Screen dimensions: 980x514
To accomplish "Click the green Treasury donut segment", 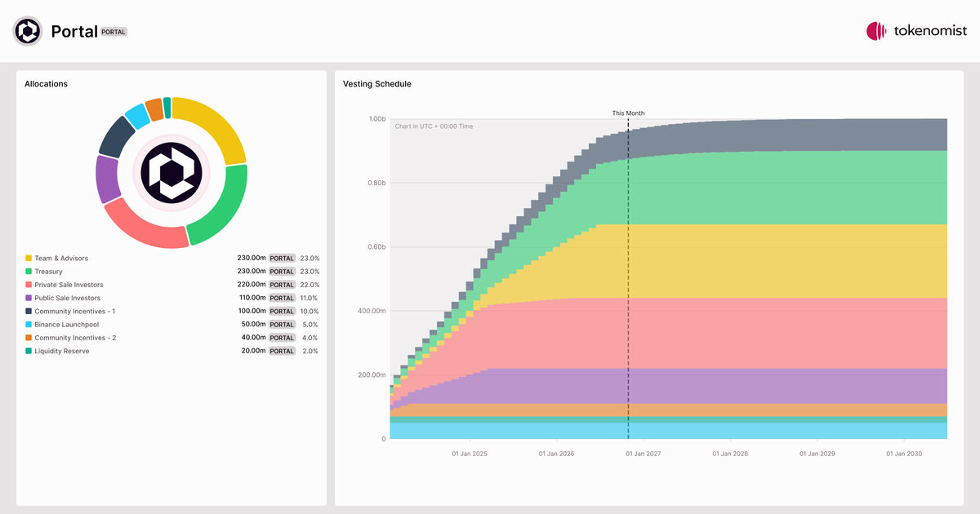I will pyautogui.click(x=225, y=210).
